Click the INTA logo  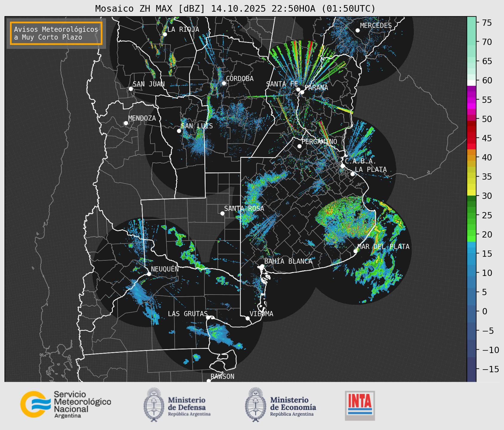click(360, 405)
